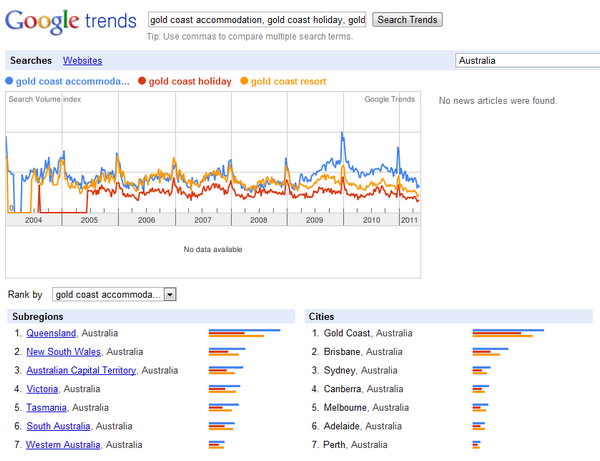Click the red gold coast holiday legend dot
Viewport: 600px width, 461px height.
[142, 81]
